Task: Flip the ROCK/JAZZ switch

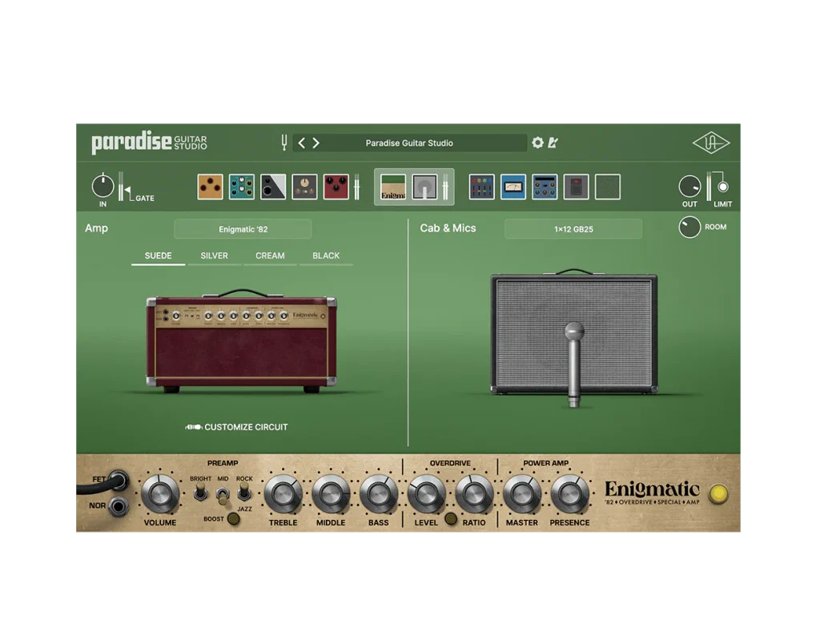Action: point(244,491)
